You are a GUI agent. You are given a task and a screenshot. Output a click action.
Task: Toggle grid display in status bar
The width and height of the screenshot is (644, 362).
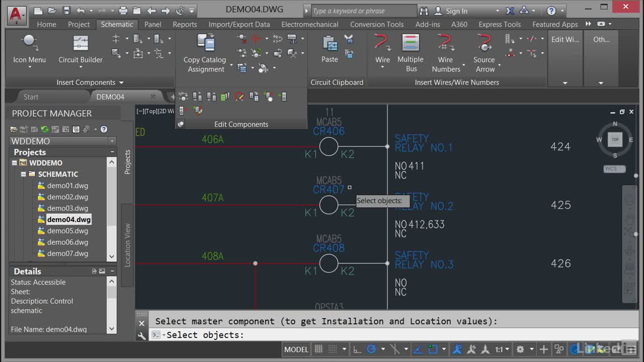coord(318,349)
